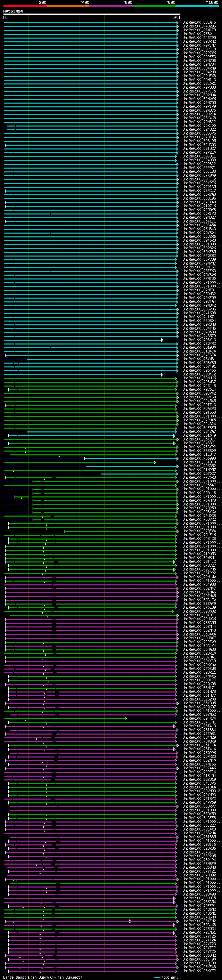This screenshot has width=222, height=980.
Task: Click the UniRef100_C4B4C8 label
Action: coord(199,539)
